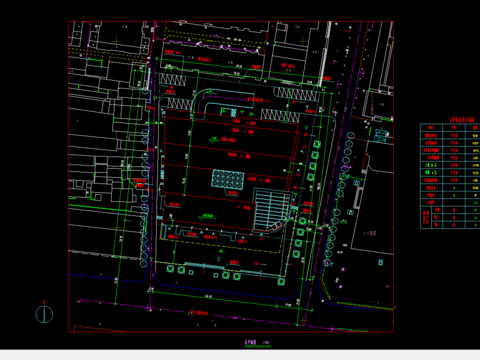This screenshot has width=480, height=360.
Task: Click the north arrow compass symbol
Action: (x=44, y=314)
